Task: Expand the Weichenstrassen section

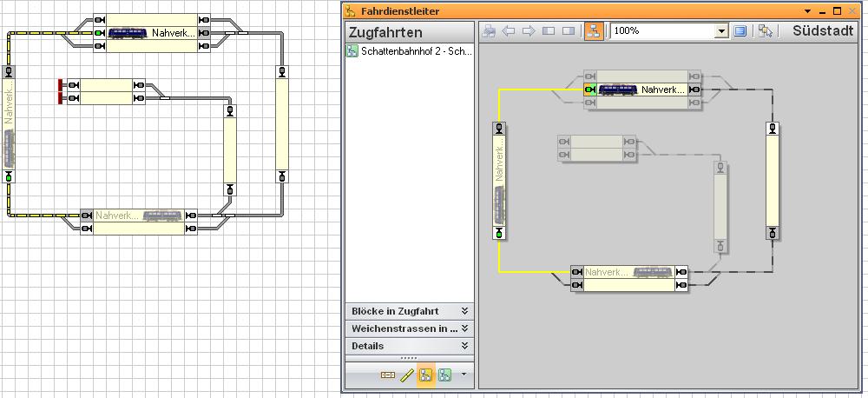Action: (465, 328)
